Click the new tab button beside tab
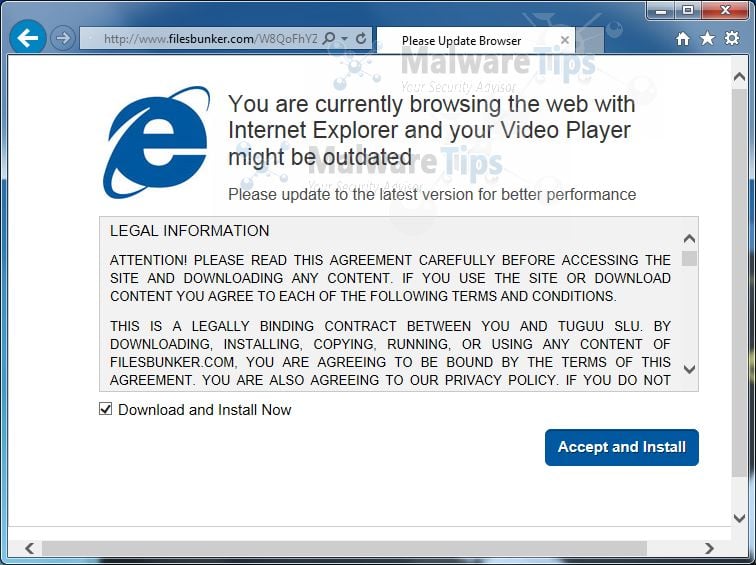The width and height of the screenshot is (756, 565). (x=591, y=40)
